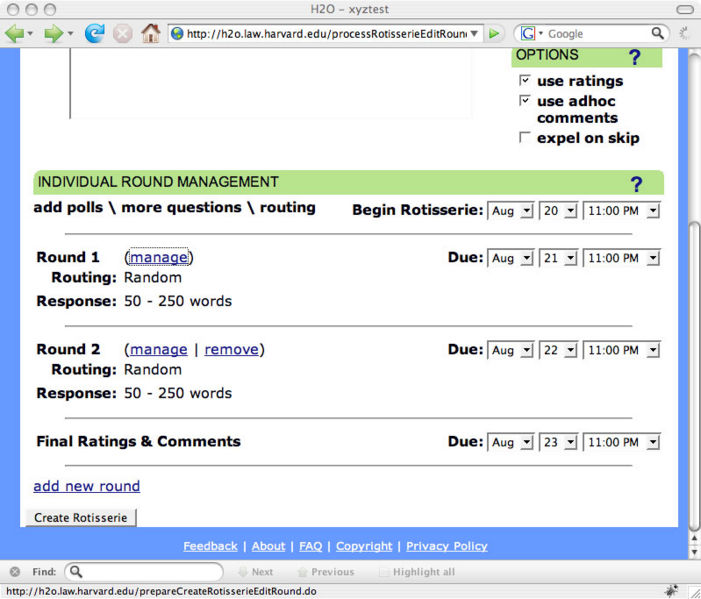Open help question mark beside OPTIONS
The width and height of the screenshot is (701, 599).
(634, 57)
